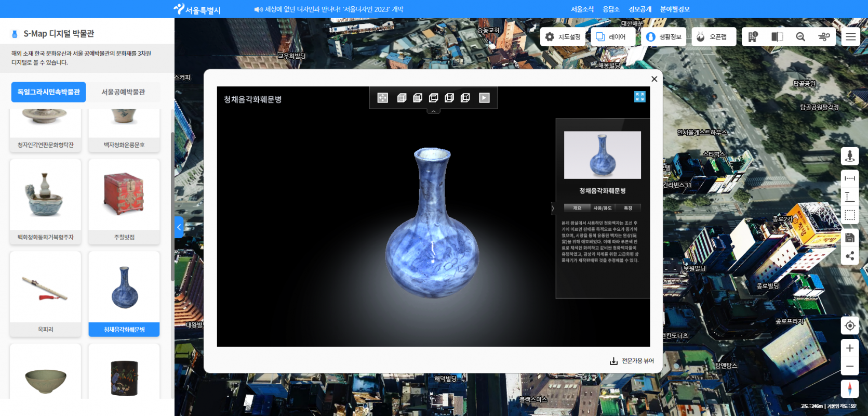This screenshot has width=868, height=416.
Task: Open the 지도설정 map settings button
Action: click(563, 37)
